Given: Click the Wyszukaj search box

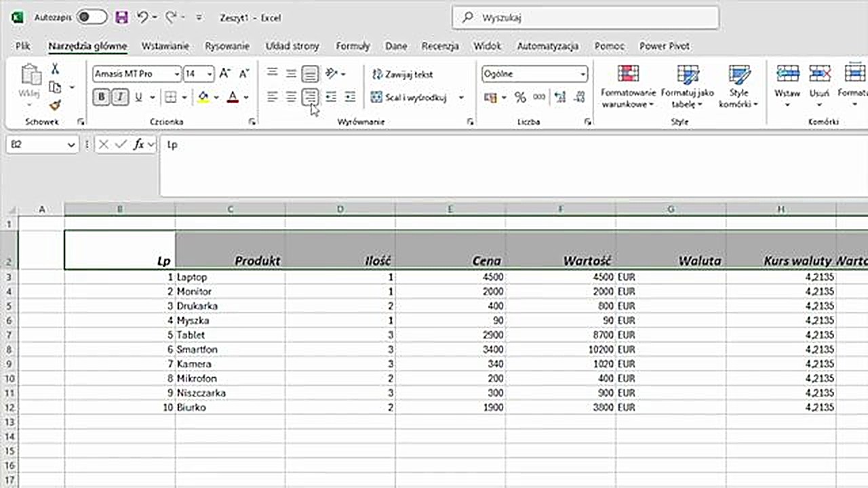Looking at the screenshot, I should click(585, 18).
